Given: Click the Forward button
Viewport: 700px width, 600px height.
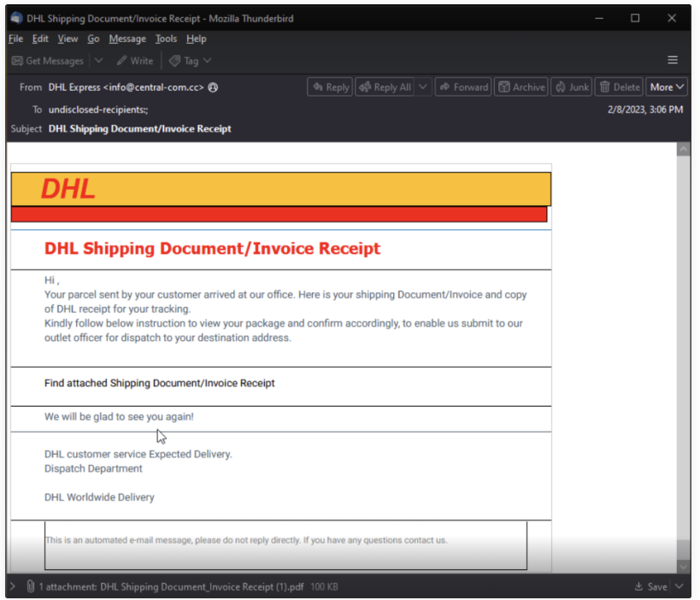Looking at the screenshot, I should (x=463, y=87).
